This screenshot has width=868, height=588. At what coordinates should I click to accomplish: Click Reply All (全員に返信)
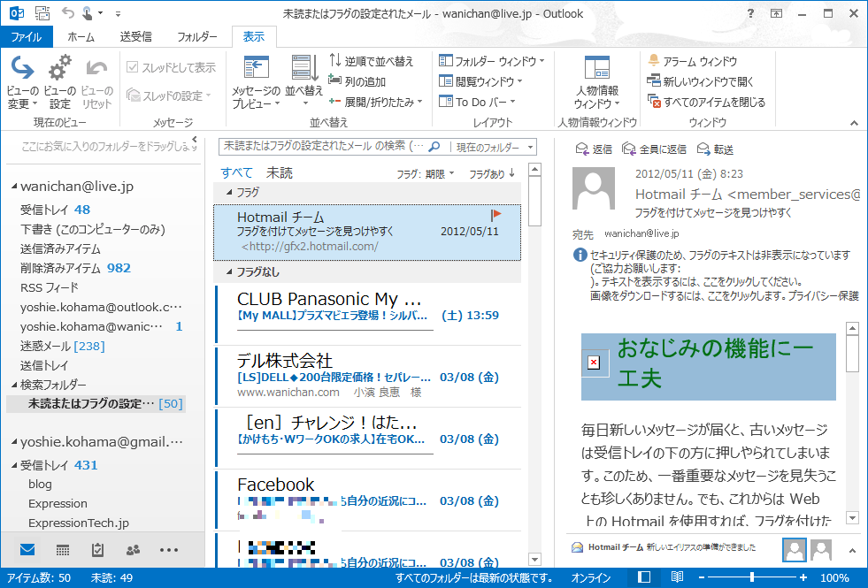(x=654, y=149)
